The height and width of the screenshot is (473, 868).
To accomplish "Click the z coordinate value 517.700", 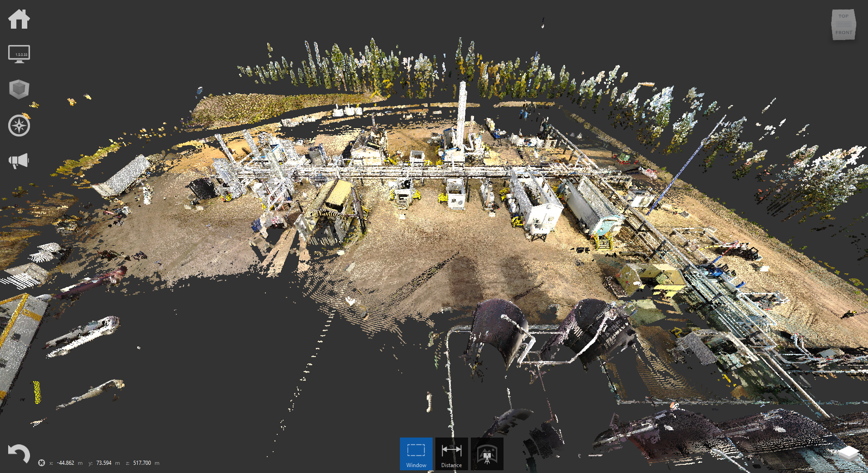I will tap(142, 463).
